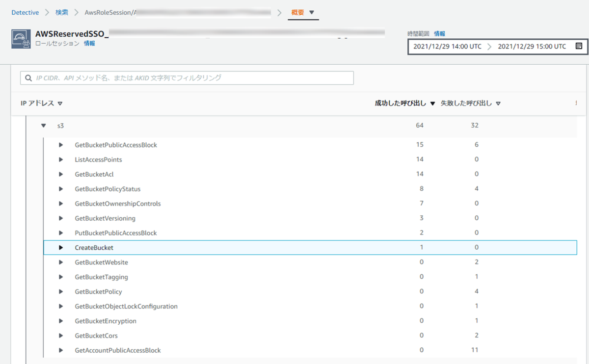Expand the GetBucketVersioning row
This screenshot has width=589, height=364.
[x=61, y=218]
